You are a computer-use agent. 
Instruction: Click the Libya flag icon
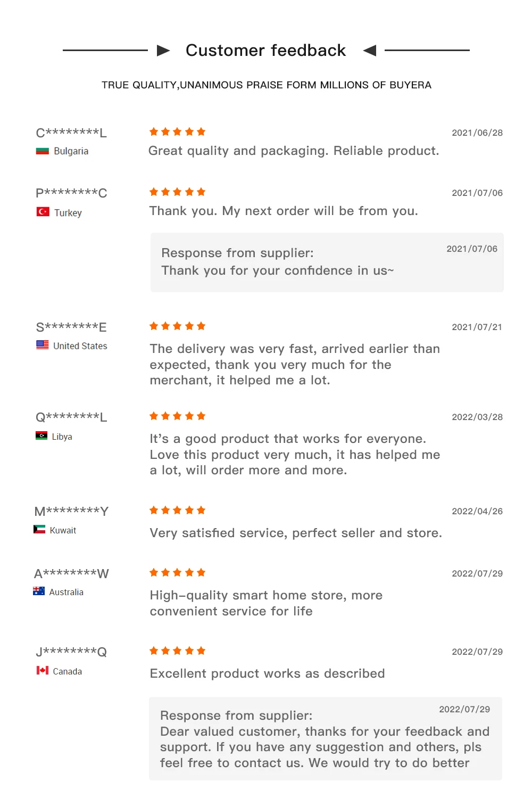(x=41, y=435)
